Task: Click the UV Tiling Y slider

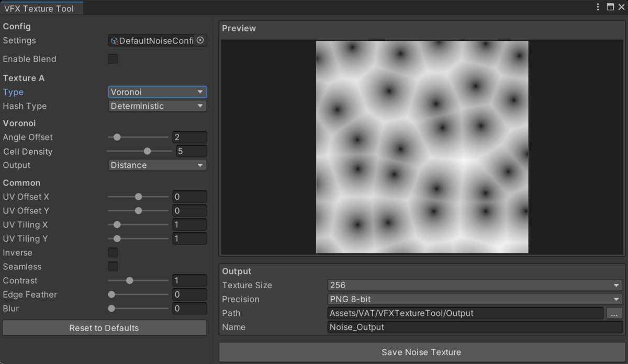Action: tap(138, 238)
